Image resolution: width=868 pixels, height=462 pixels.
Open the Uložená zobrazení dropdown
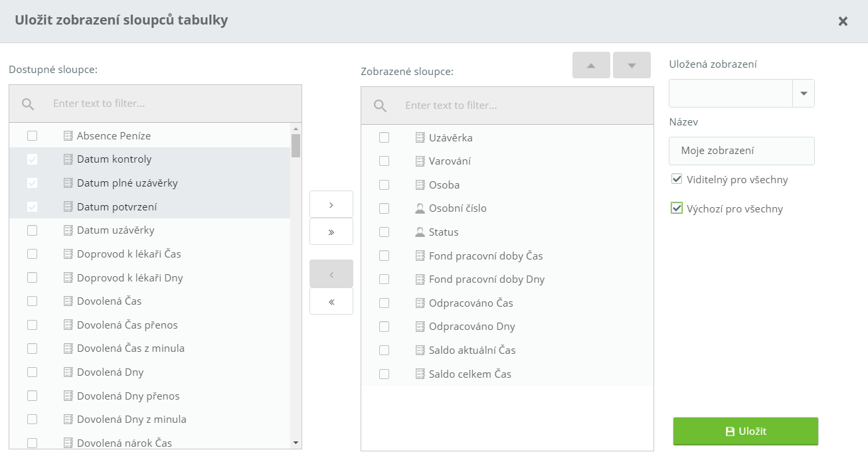[x=804, y=94]
